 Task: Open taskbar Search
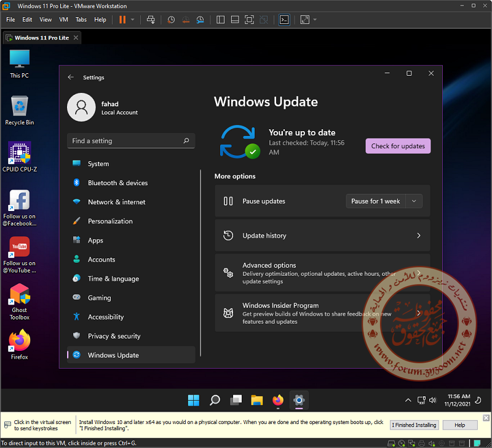215,400
